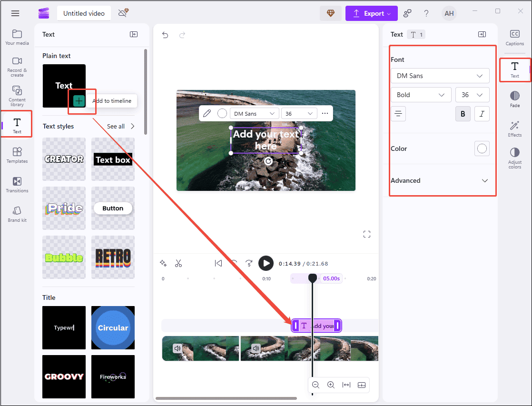Skip forward five seconds
Screen dimensions: 532x406
249,263
